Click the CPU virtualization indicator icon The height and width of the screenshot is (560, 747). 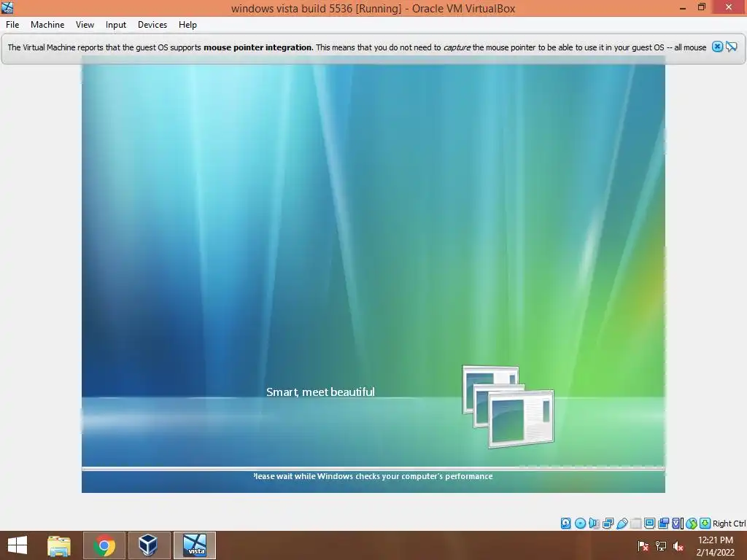point(677,524)
